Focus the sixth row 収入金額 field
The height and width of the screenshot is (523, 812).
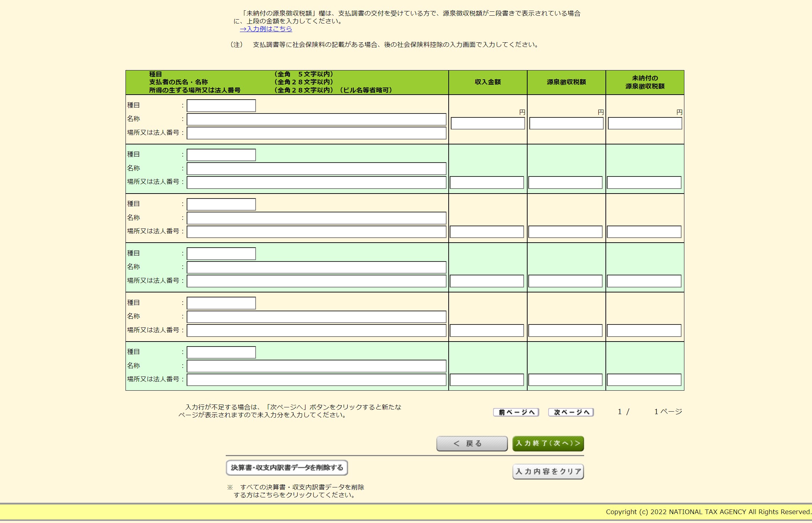point(487,380)
